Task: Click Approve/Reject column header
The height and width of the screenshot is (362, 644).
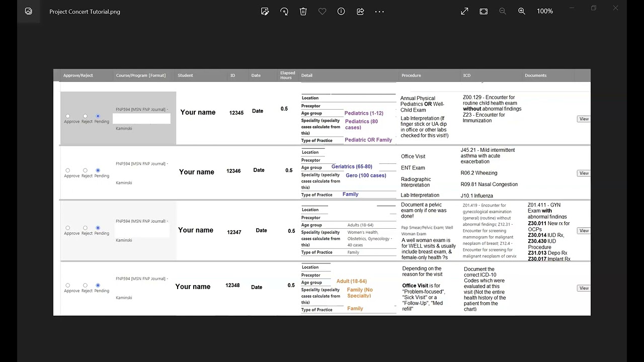Action: (78, 75)
